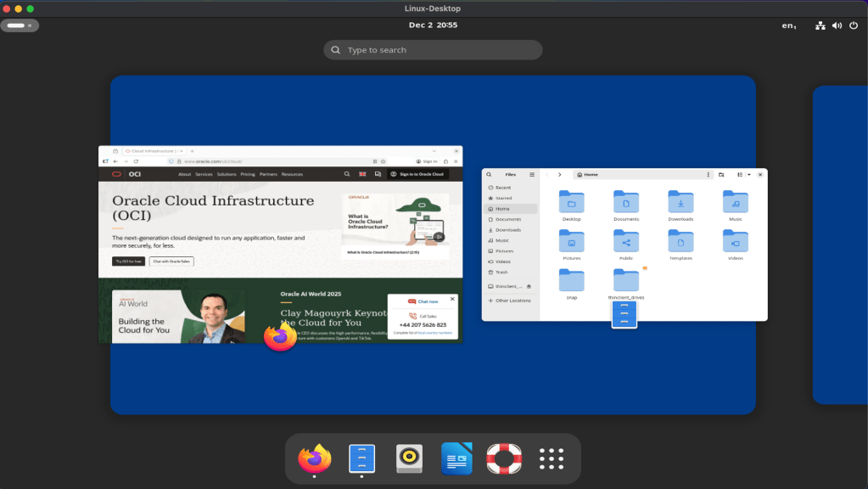This screenshot has height=489, width=868.
Task: Launch Firefox from the dock
Action: point(314,459)
